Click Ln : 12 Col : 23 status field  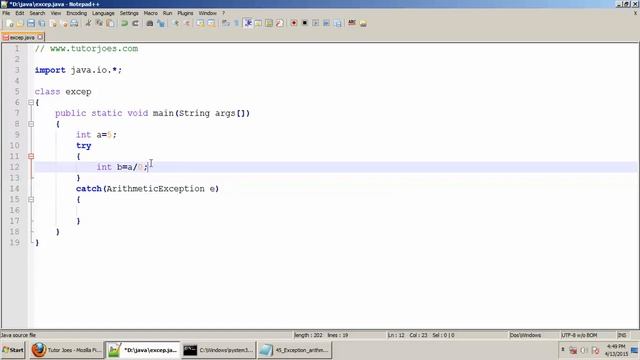click(421, 335)
